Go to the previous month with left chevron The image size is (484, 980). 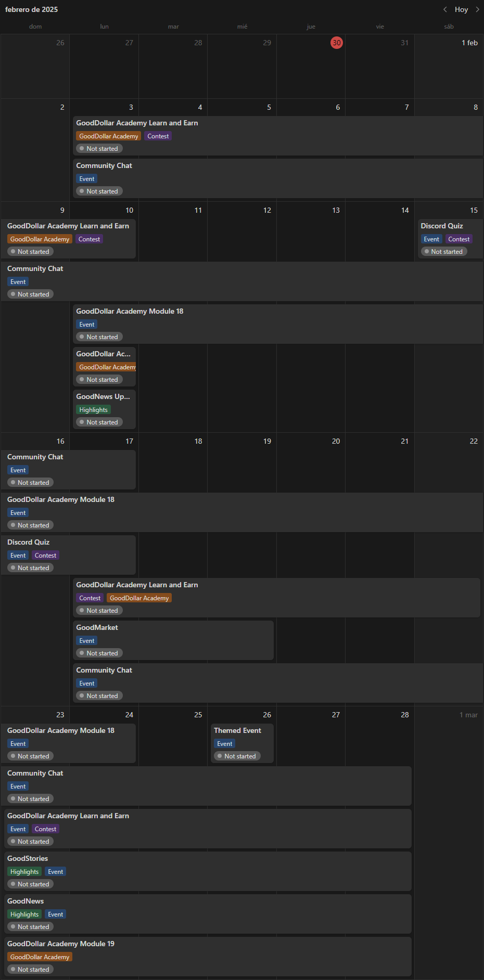point(445,9)
